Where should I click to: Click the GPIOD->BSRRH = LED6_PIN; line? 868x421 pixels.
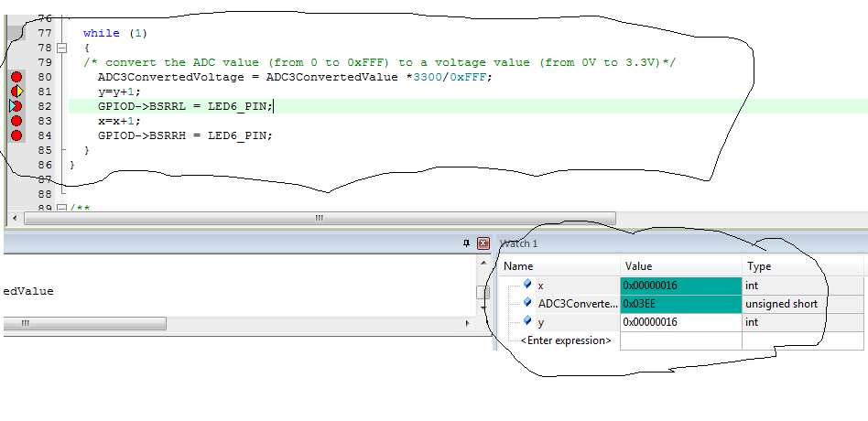coord(186,135)
